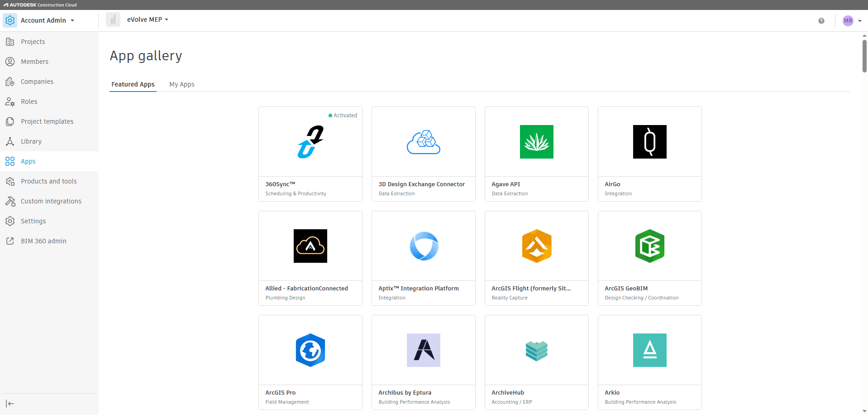Click the 3D Design Exchange Connector title
Image resolution: width=868 pixels, height=415 pixels.
pyautogui.click(x=422, y=184)
